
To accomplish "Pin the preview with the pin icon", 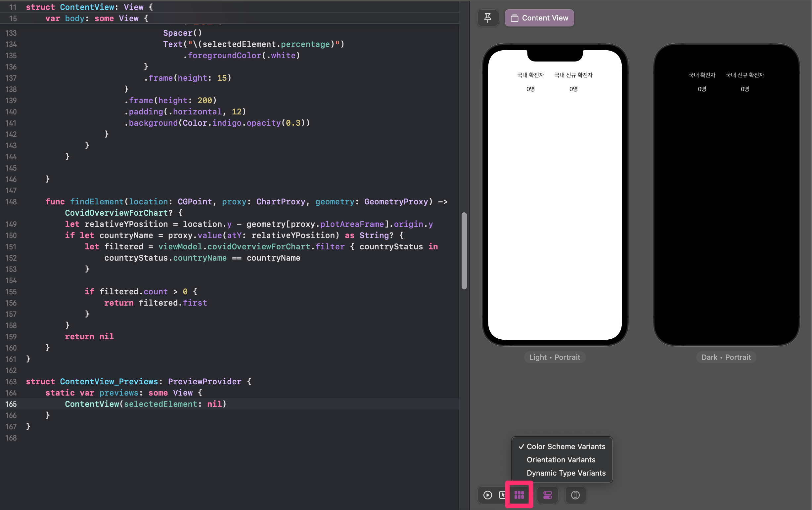I will pyautogui.click(x=488, y=18).
